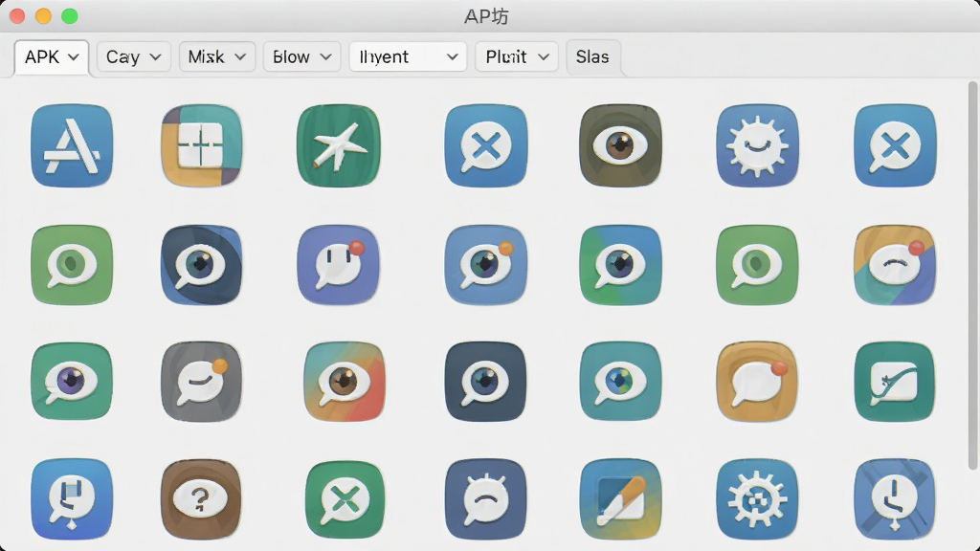
Task: Select the brown question mark bubble icon
Action: [x=201, y=499]
